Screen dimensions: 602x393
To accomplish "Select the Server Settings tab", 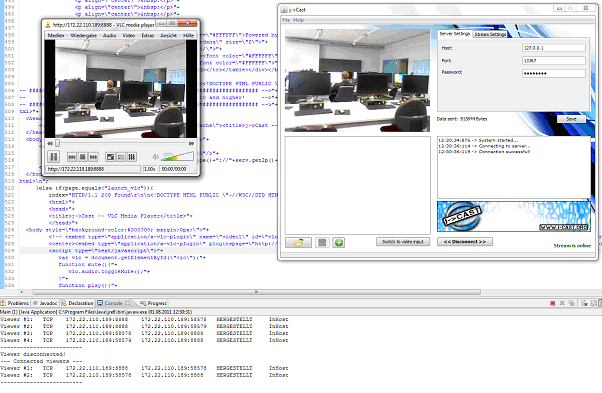I will (x=455, y=34).
